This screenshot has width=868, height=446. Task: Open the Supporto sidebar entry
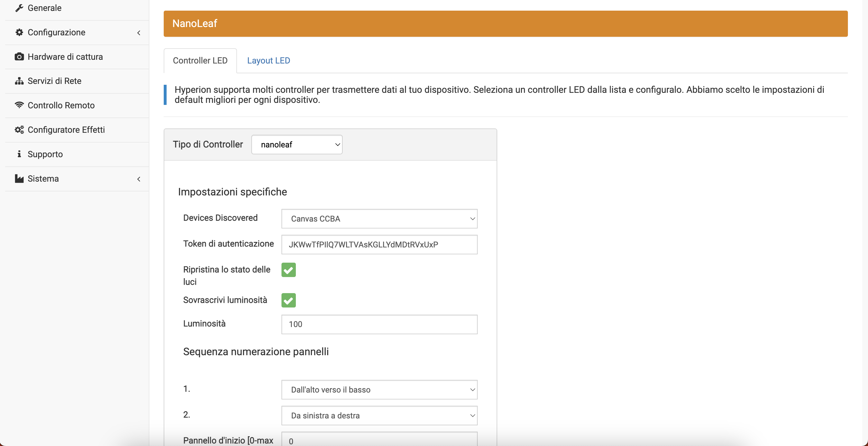point(77,154)
